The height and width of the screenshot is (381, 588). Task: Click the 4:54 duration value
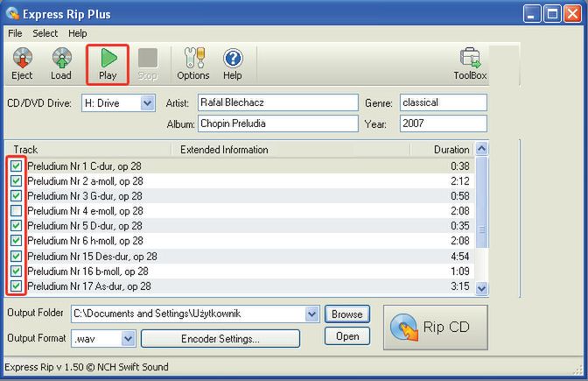click(x=460, y=257)
